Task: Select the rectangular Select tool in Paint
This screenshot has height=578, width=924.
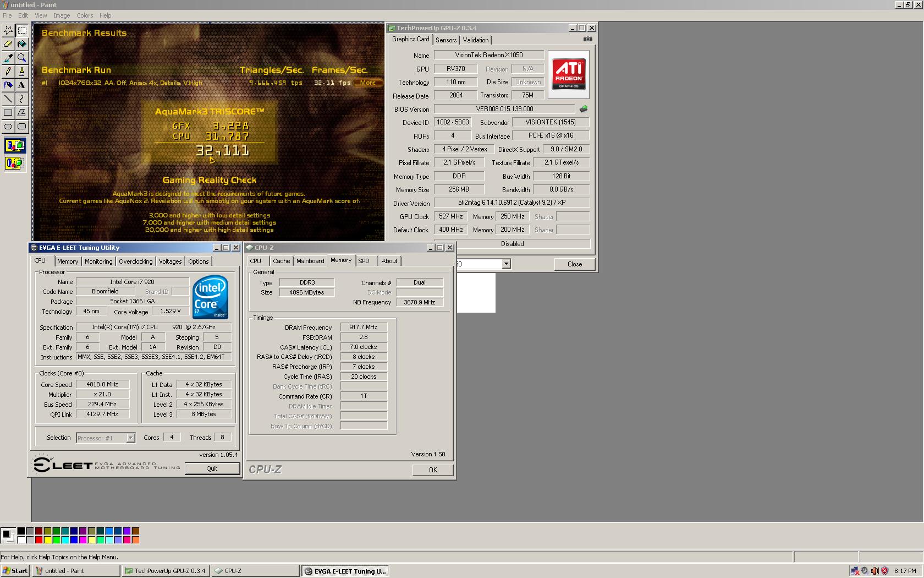Action: (22, 30)
